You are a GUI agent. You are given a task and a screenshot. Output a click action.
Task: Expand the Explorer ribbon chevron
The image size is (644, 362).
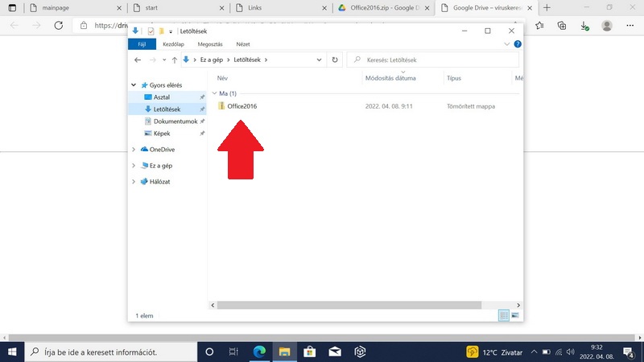507,44
